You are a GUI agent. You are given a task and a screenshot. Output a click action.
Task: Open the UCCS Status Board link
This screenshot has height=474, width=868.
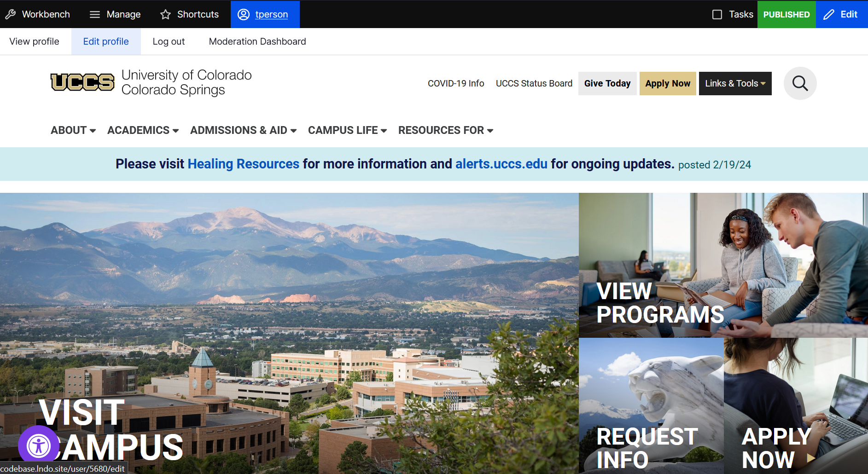[x=534, y=83]
